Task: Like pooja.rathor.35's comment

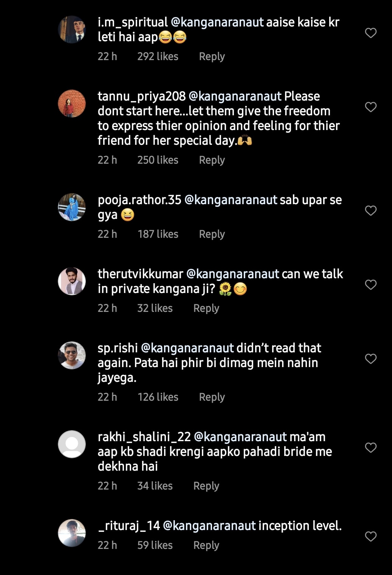Action: (x=370, y=211)
